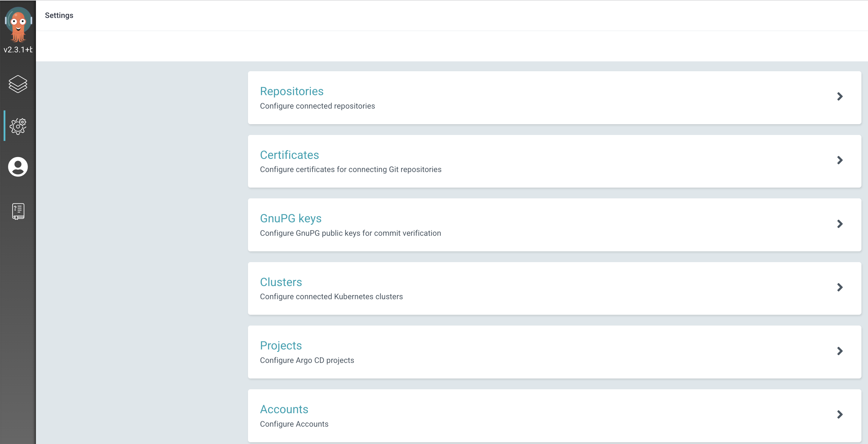The image size is (868, 444).
Task: Open GnuPG keys settings
Action: pos(291,218)
